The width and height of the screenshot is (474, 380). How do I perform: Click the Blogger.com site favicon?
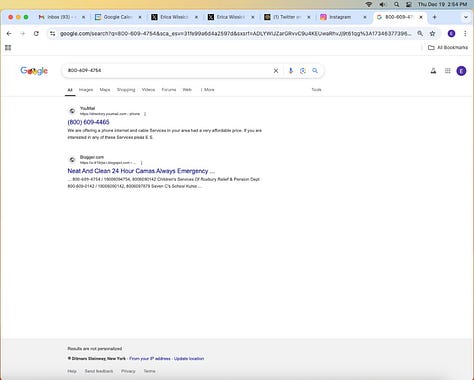point(72,160)
